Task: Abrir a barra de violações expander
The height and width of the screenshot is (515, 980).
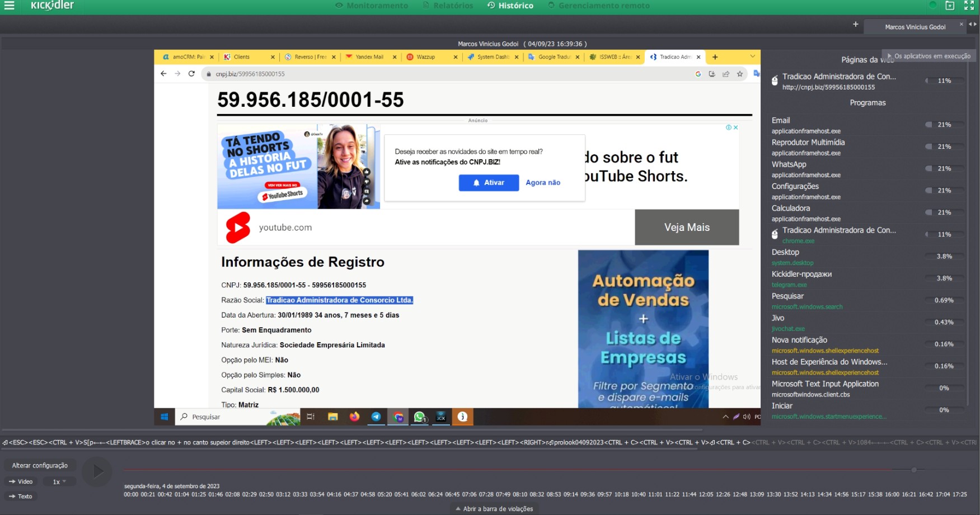Action: (494, 509)
